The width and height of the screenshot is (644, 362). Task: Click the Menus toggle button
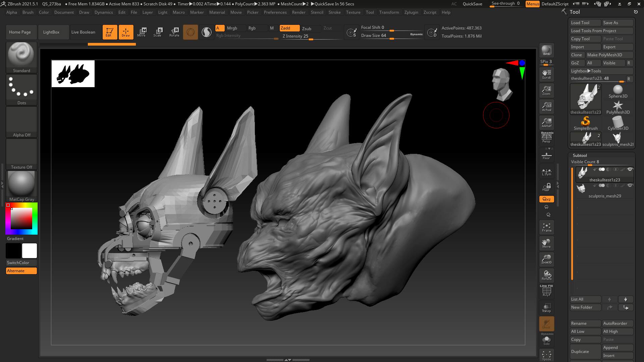click(532, 4)
